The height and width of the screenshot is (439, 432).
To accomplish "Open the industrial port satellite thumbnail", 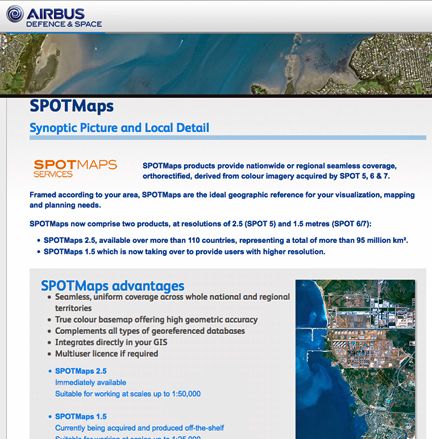I will click(355, 359).
